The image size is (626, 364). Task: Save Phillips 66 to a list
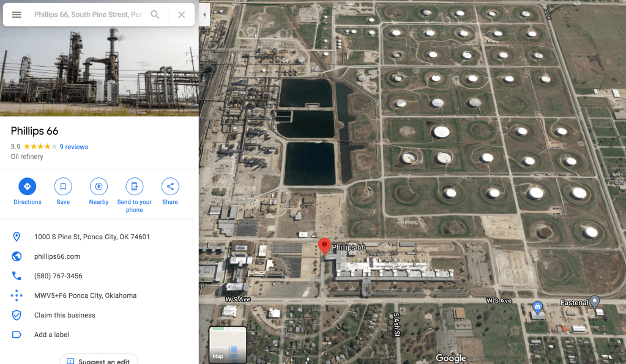(63, 187)
